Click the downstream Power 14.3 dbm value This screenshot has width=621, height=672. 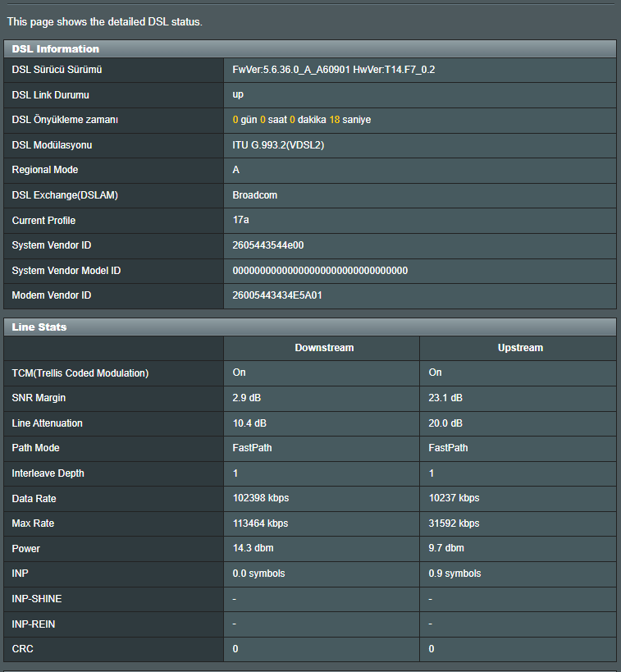coord(253,548)
